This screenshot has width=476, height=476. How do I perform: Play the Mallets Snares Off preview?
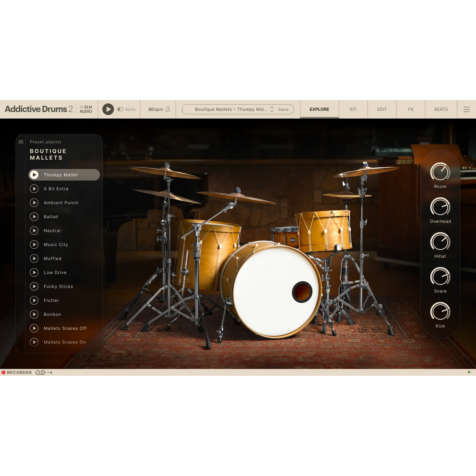pyautogui.click(x=34, y=328)
